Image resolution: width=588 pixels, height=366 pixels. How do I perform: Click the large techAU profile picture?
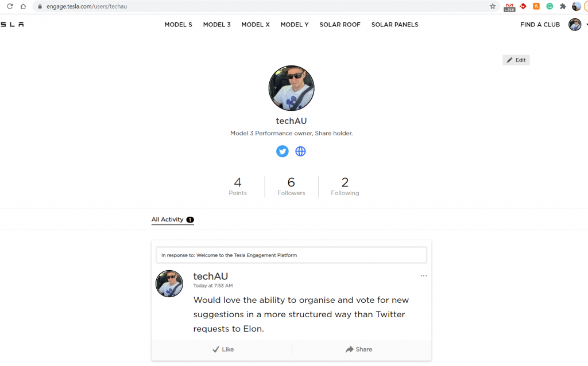[x=291, y=88]
